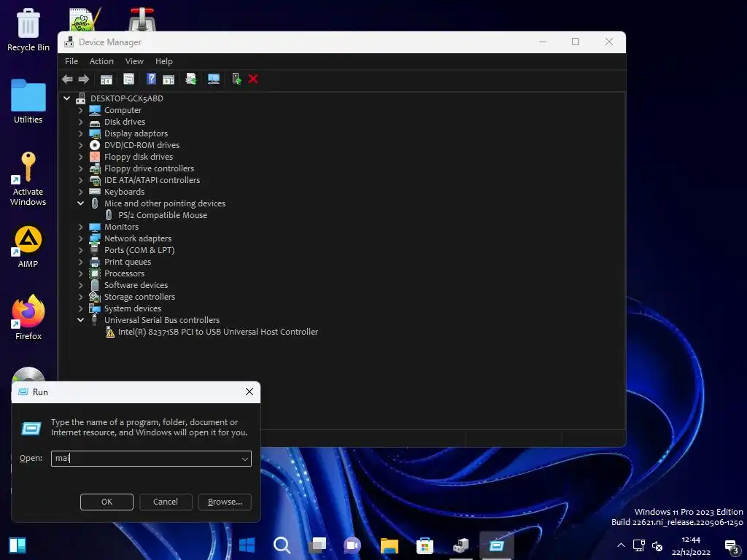The height and width of the screenshot is (560, 747).
Task: Select PS/2 Compatible Mouse device
Action: tap(163, 215)
